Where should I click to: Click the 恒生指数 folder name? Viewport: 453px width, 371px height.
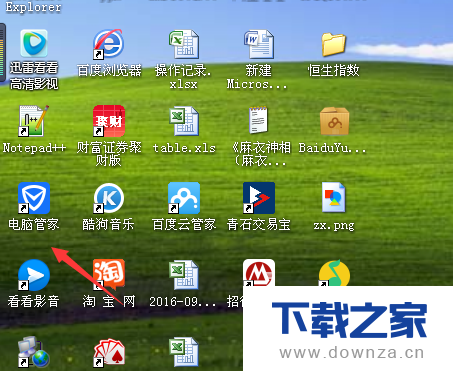tap(334, 70)
